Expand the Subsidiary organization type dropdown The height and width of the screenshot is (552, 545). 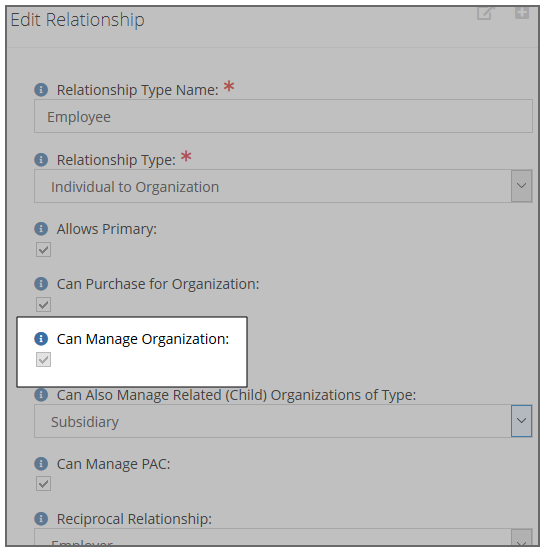pos(521,421)
